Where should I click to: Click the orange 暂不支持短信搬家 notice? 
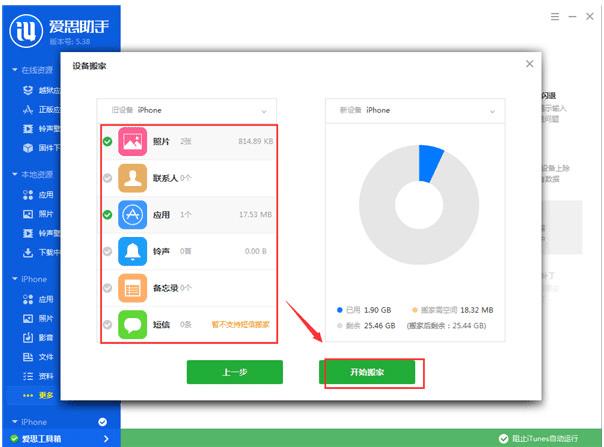[241, 324]
